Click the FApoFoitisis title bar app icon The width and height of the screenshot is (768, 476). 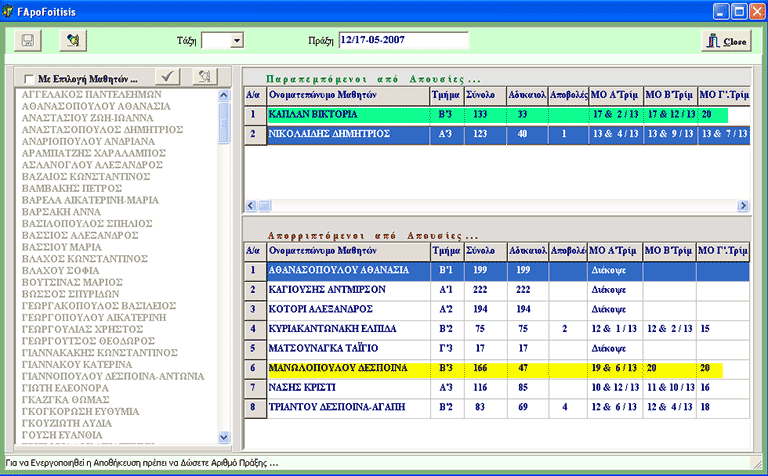(x=10, y=11)
